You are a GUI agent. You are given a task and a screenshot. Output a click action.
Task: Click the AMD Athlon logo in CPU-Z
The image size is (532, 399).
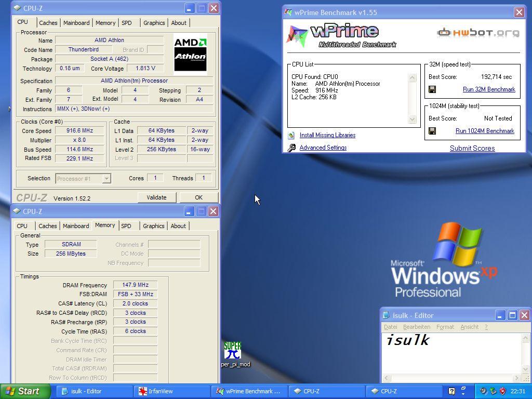(x=190, y=54)
